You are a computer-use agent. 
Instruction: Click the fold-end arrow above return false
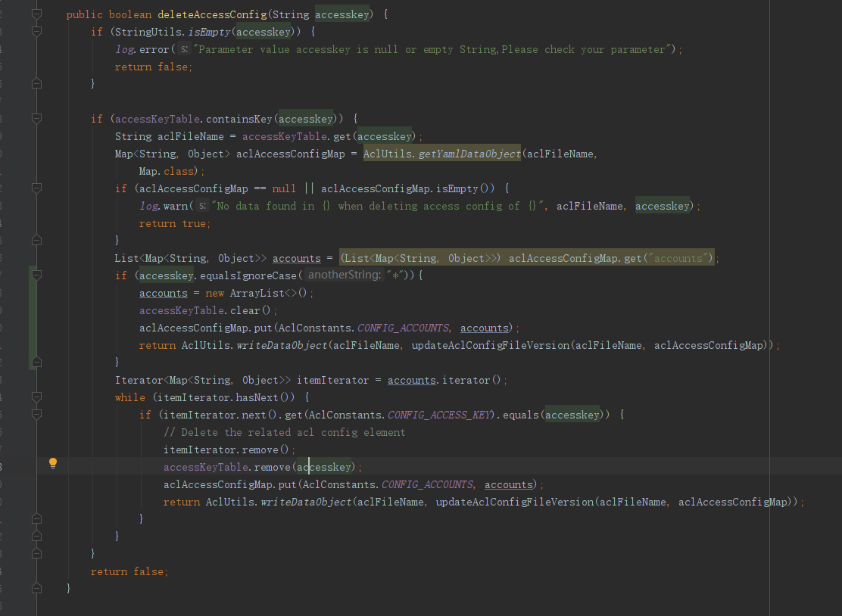point(36,552)
